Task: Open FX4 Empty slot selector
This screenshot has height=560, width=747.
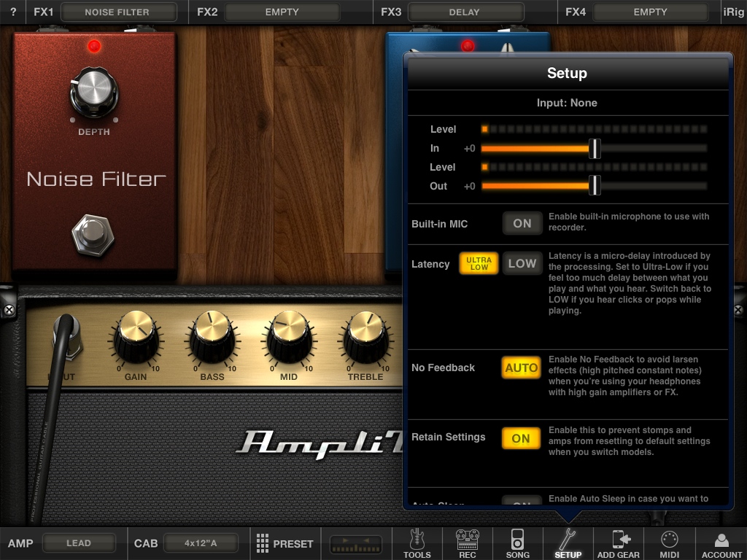Action: pos(650,12)
